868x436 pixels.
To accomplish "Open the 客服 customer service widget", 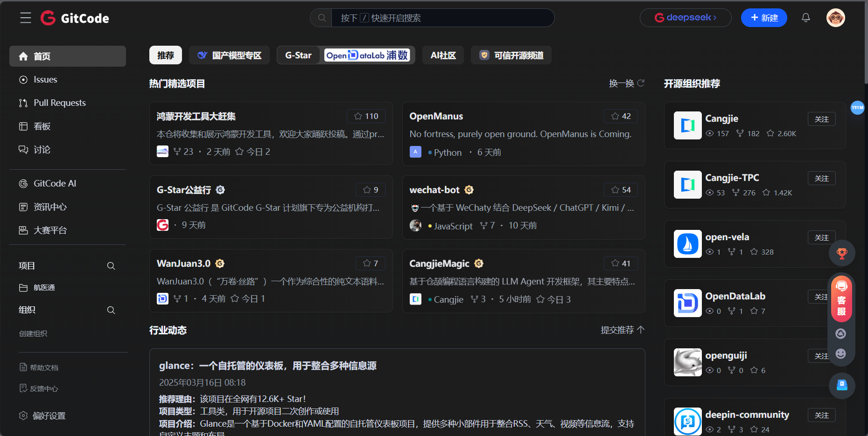I will point(841,298).
